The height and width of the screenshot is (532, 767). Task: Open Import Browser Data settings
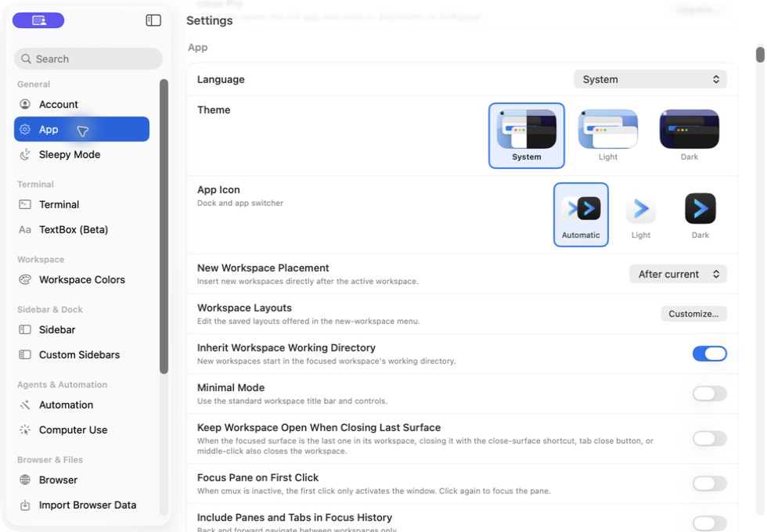81,505
